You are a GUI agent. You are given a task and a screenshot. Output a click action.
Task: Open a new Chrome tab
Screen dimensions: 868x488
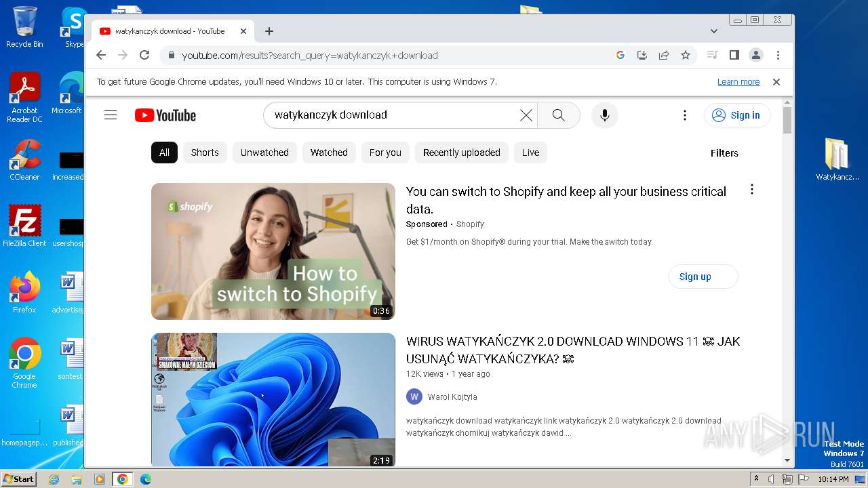(269, 31)
